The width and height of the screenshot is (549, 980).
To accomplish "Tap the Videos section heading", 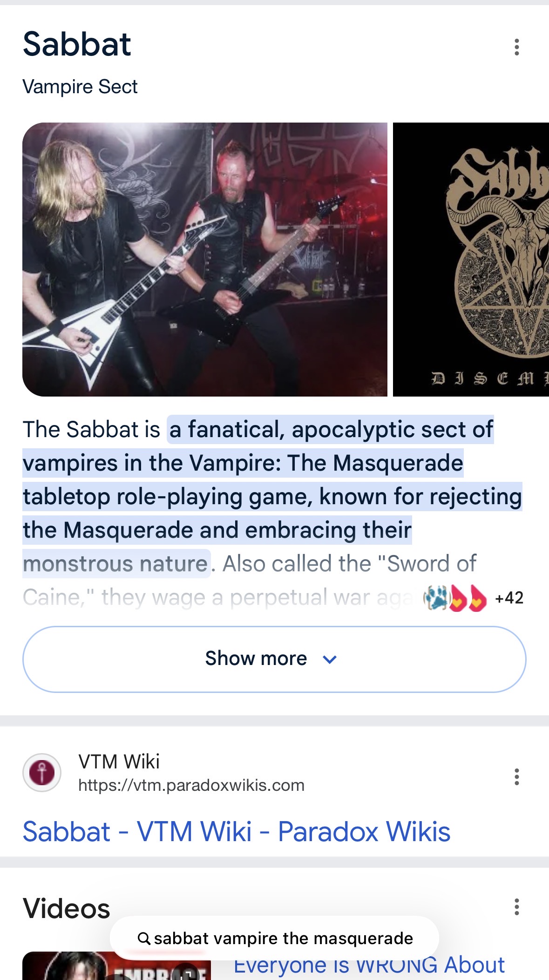I will coord(67,908).
